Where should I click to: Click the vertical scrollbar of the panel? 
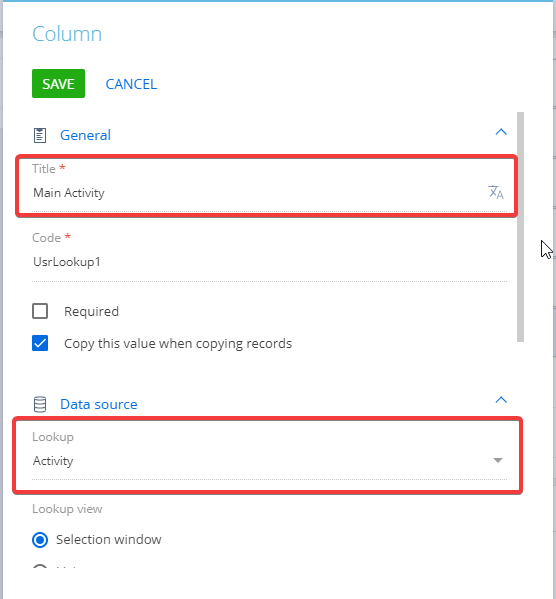[x=520, y=227]
